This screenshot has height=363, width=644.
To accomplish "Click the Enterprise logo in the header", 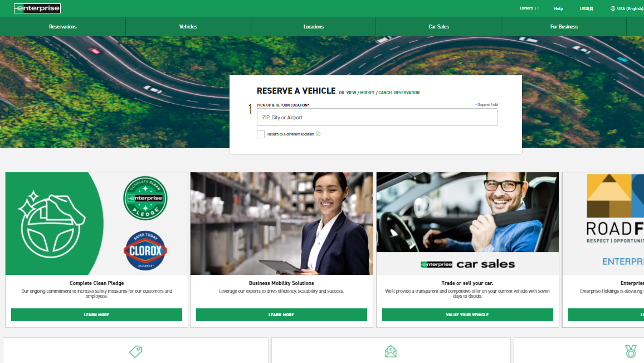I will [37, 8].
